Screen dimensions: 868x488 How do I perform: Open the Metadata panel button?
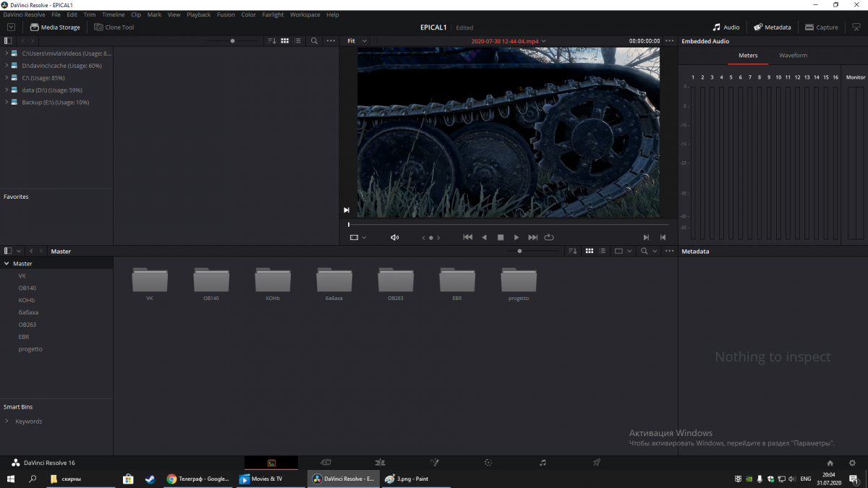(772, 27)
